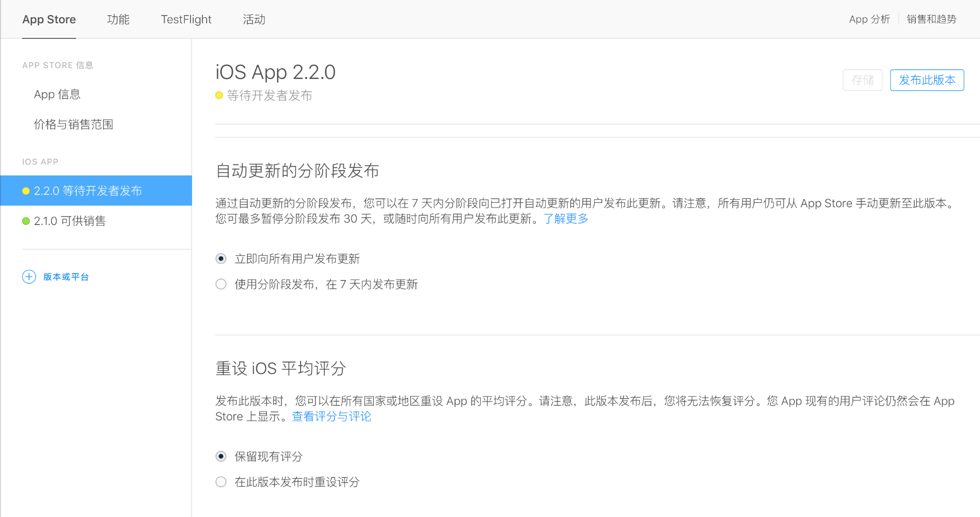The image size is (980, 517).
Task: Click the 存储 save button
Action: pyautogui.click(x=862, y=80)
